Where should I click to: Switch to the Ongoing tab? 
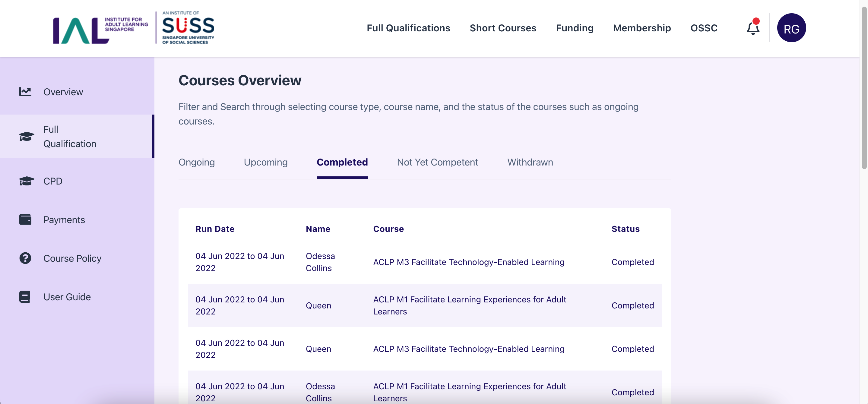point(196,162)
